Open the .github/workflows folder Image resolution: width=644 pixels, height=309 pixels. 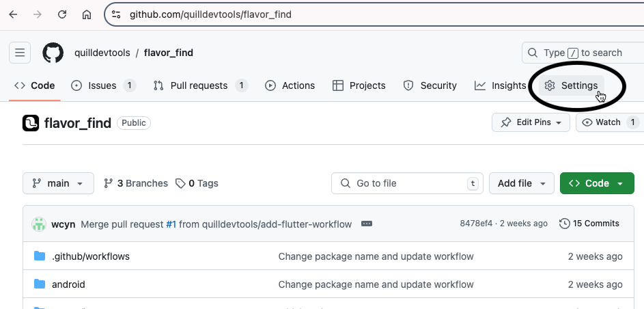(91, 256)
